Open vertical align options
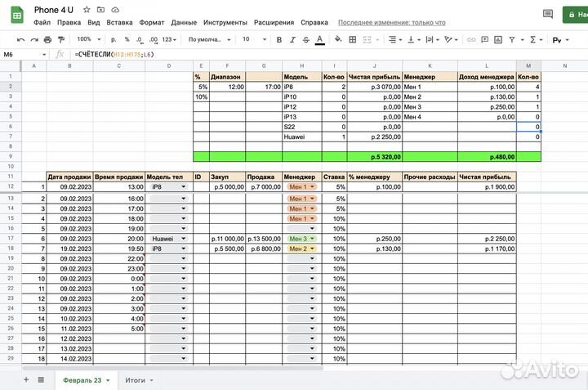This screenshot has width=588, height=390. click(x=414, y=39)
